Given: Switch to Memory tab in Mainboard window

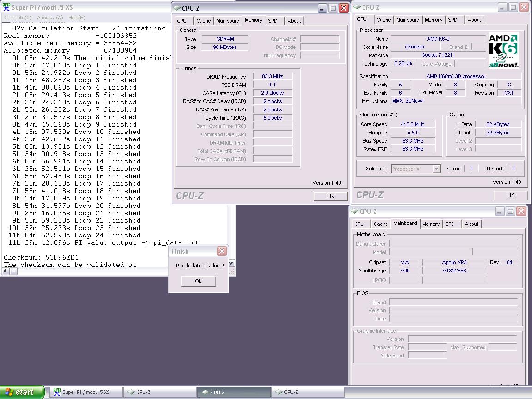Looking at the screenshot, I should click(x=430, y=224).
